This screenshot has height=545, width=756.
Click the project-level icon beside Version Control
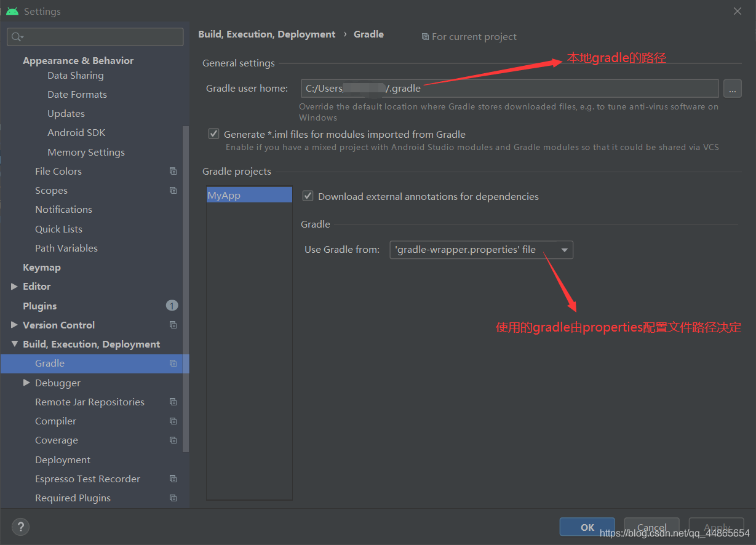click(x=173, y=325)
